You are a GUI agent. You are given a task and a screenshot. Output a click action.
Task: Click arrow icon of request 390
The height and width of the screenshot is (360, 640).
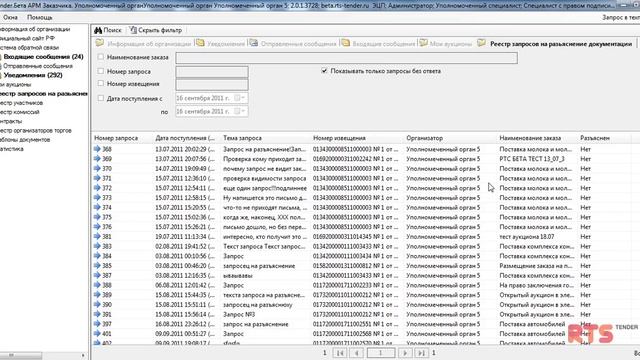[97, 304]
